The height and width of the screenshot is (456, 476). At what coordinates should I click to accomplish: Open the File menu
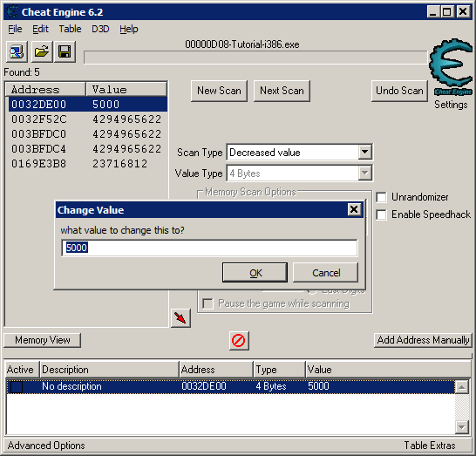click(15, 29)
